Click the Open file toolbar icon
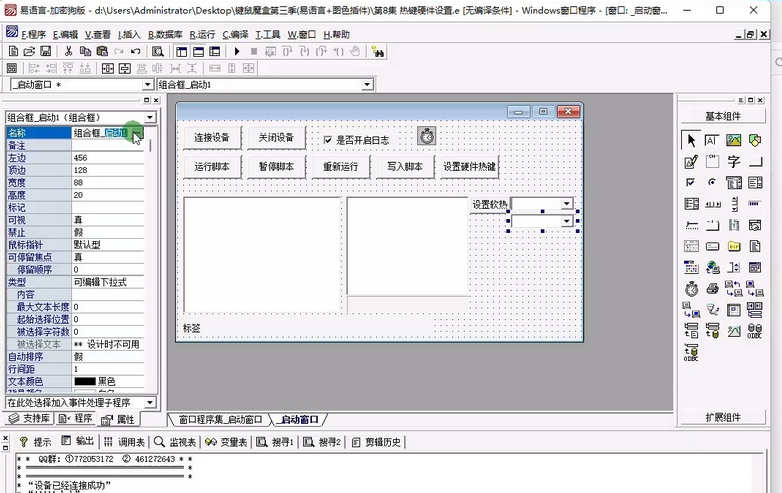Viewport: 782px width, 493px height. 29,51
